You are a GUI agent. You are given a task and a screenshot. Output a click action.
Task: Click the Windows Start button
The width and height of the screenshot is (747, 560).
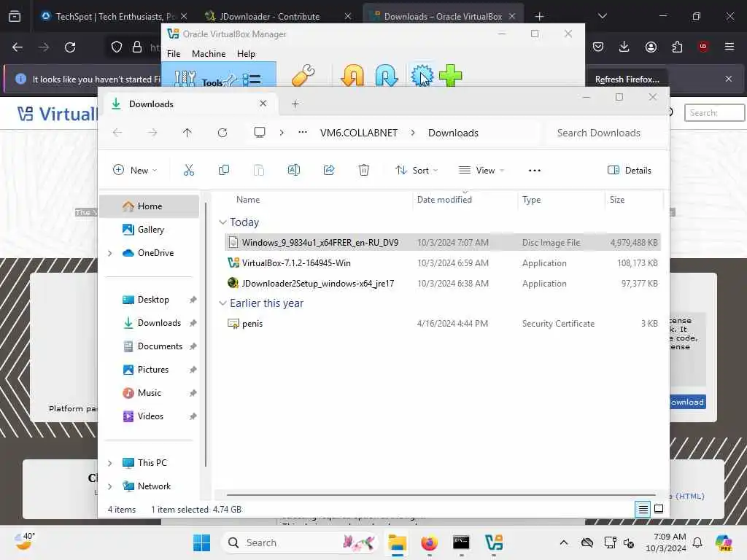[x=201, y=542]
